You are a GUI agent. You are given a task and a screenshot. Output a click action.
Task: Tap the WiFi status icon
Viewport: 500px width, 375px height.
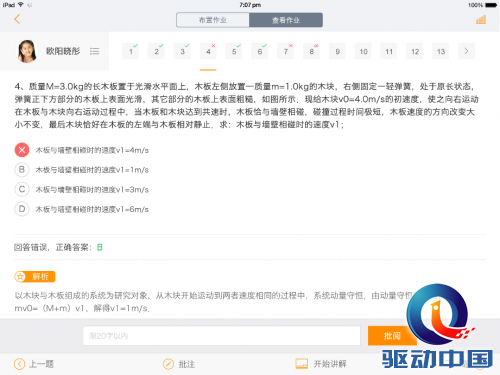(x=21, y=5)
